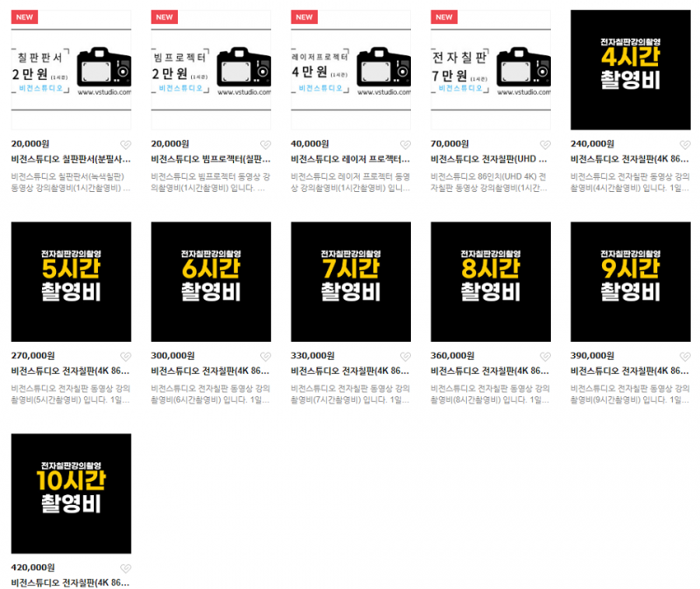
Task: Toggle the wishlist heart beside 40,000원
Action: click(x=405, y=145)
